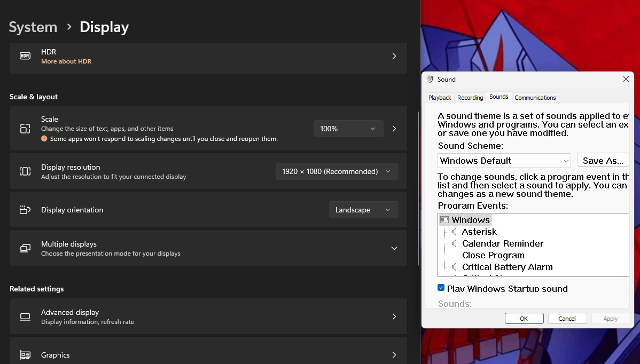The image size is (640, 364).
Task: Open the Display resolution dropdown
Action: pyautogui.click(x=337, y=172)
